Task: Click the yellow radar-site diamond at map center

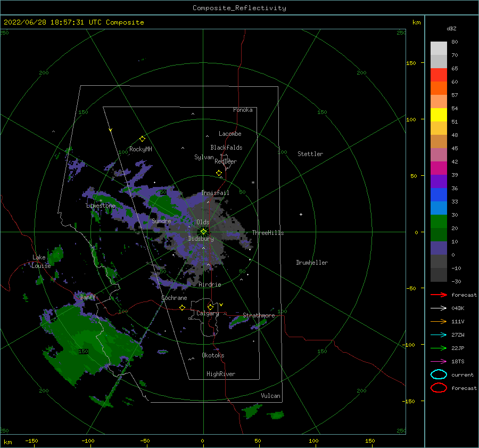Action: (203, 232)
